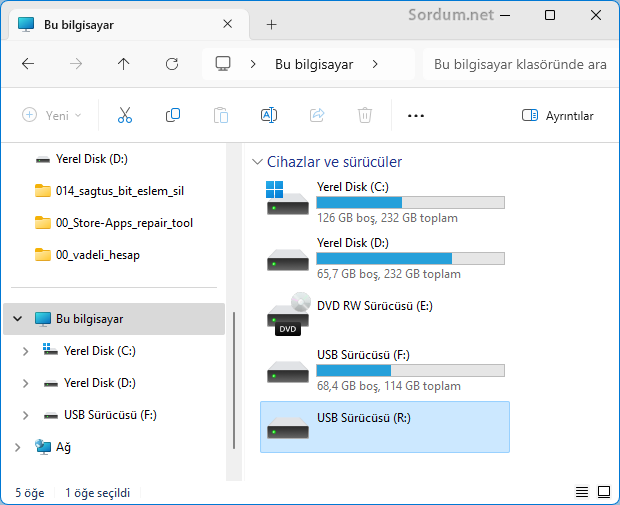Collapse the Cihazlar ve sürücüler group
Image resolution: width=620 pixels, height=505 pixels.
pyautogui.click(x=257, y=162)
